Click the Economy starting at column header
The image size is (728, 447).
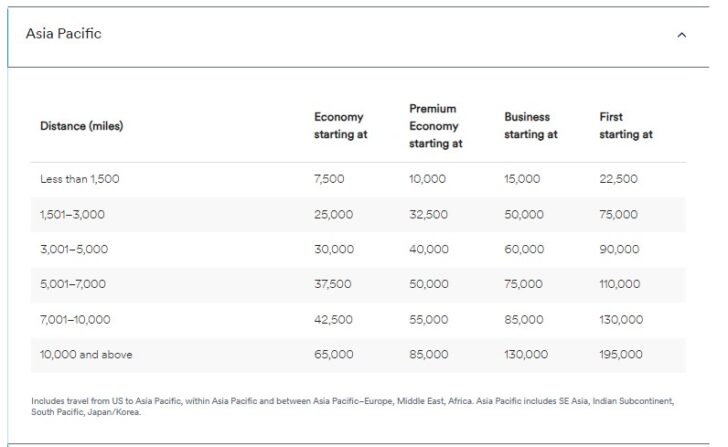coord(340,125)
